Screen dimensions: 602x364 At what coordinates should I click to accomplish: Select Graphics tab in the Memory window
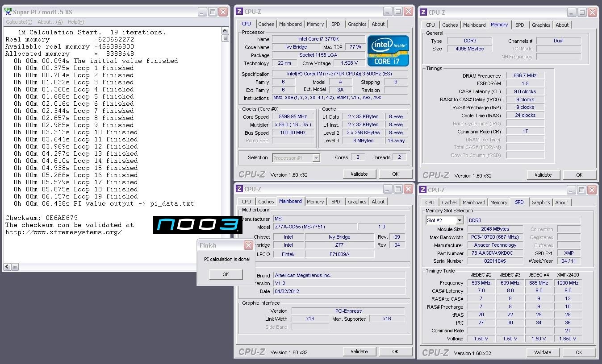pos(541,25)
